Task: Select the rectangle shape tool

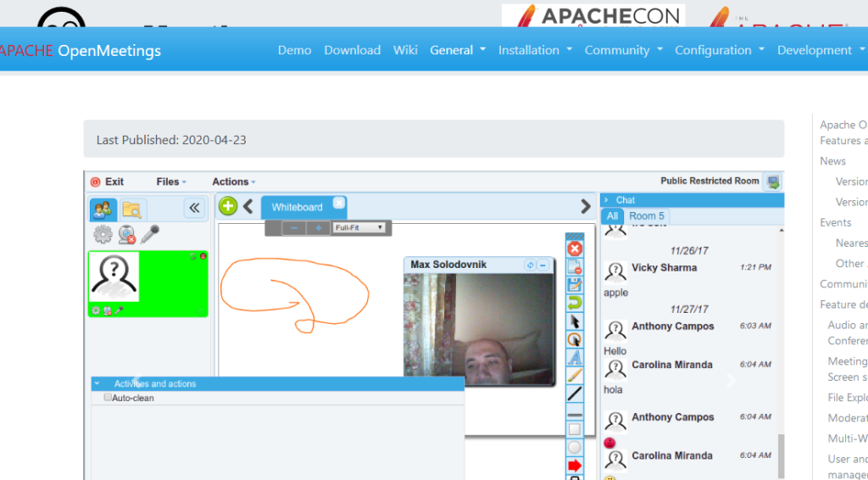Action: click(575, 430)
